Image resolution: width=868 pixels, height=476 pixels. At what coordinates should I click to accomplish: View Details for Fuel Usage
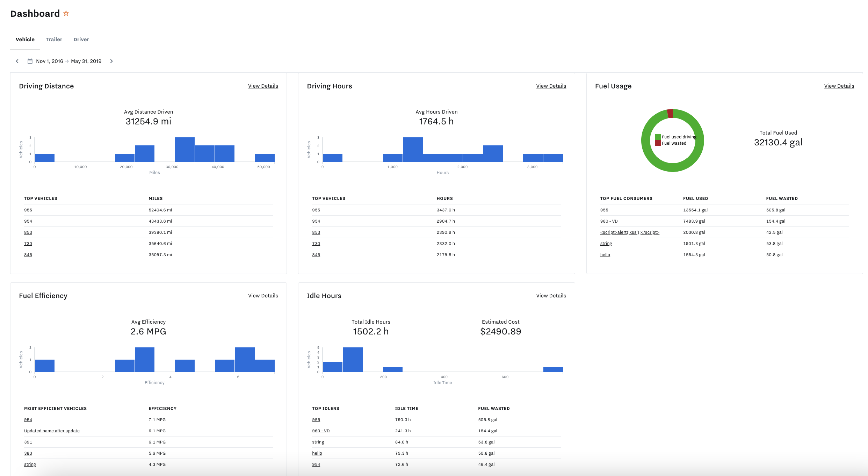(839, 86)
